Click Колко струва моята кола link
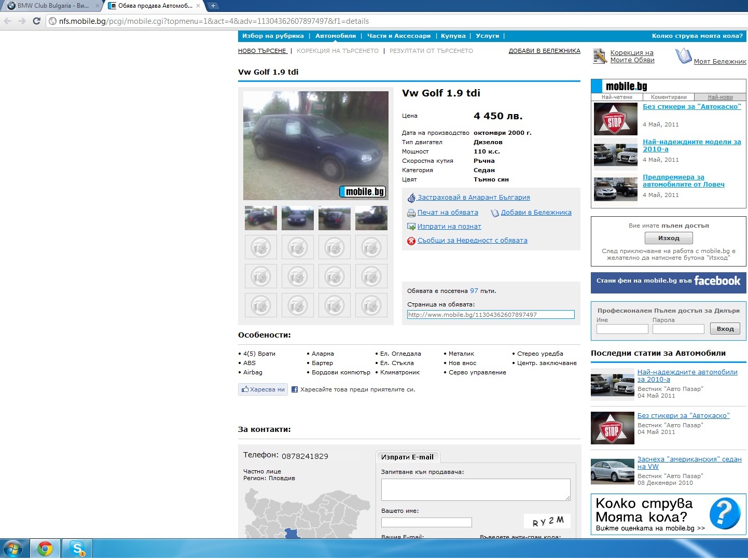The height and width of the screenshot is (560, 748). point(697,36)
